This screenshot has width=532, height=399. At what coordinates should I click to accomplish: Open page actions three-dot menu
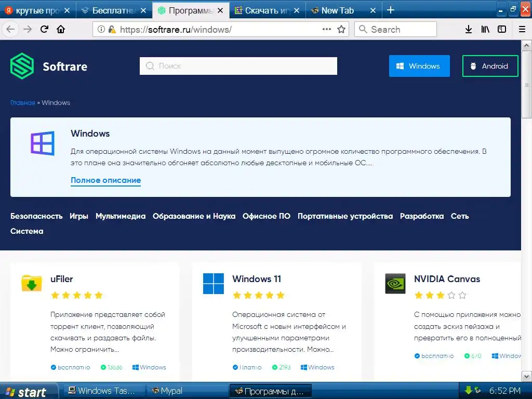point(327,29)
